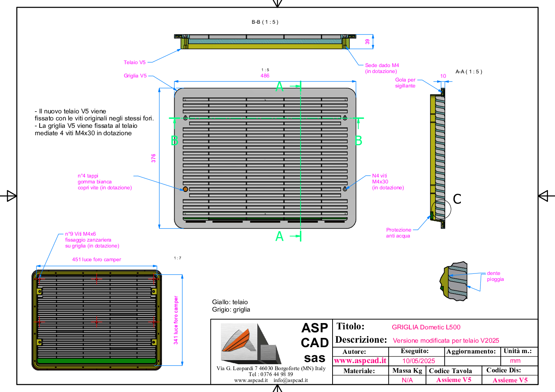Click the 'Griglia V5' callout label
Image resolution: width=555 pixels, height=392 pixels.
pyautogui.click(x=135, y=76)
